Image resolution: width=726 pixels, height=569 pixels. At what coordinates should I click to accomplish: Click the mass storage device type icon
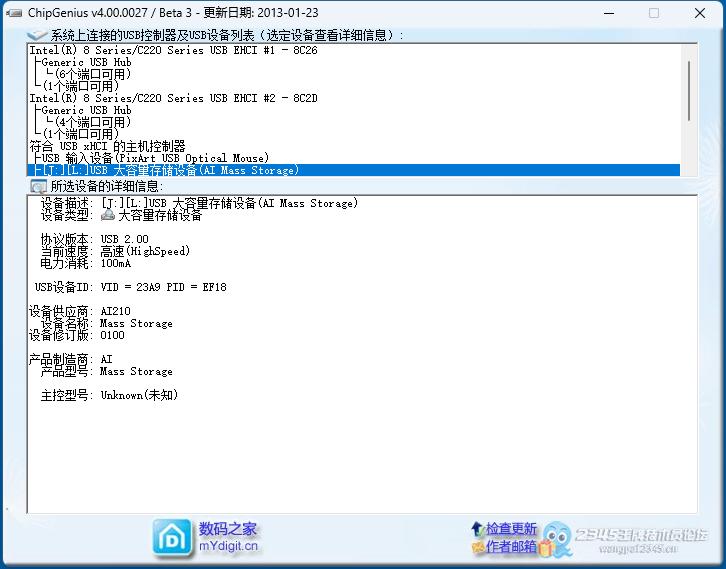(x=108, y=215)
